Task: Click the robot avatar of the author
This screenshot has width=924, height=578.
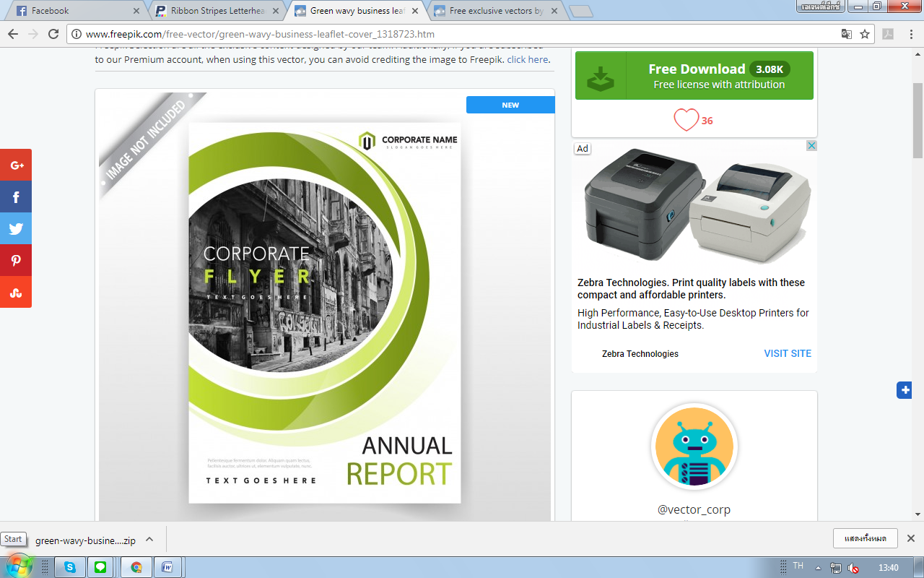Action: (x=694, y=446)
